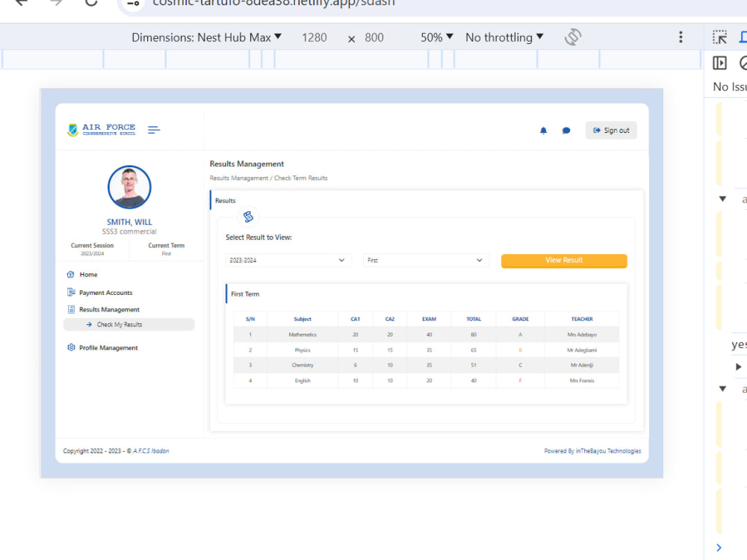Toggle the hamburger sidebar menu icon

point(154,129)
